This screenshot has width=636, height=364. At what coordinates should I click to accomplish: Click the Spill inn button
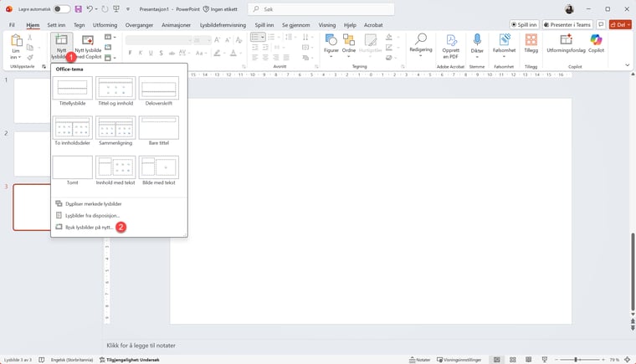[x=524, y=25]
